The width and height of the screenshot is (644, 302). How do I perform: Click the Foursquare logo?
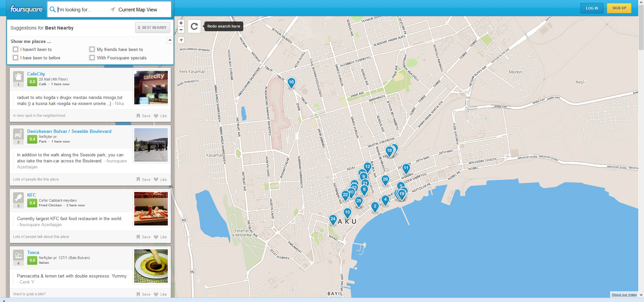pyautogui.click(x=27, y=9)
